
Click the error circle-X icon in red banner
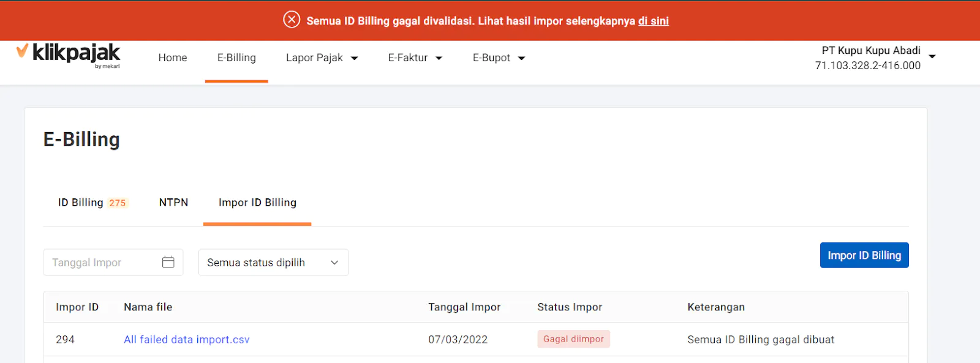tap(292, 20)
